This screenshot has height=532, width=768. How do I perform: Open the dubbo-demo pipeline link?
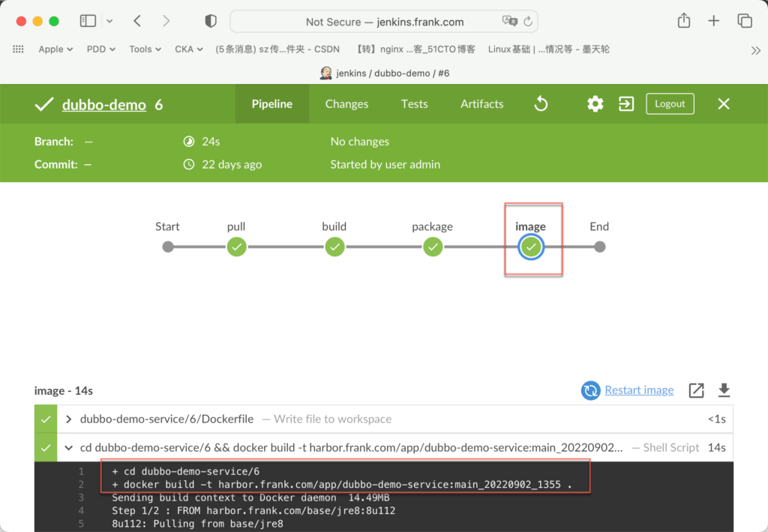click(103, 105)
